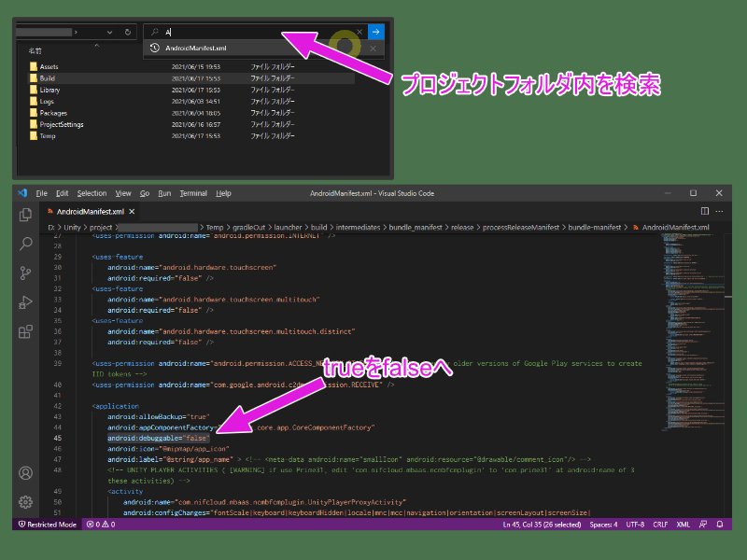Click the Build folder's 2021/06/17 15:53 date
747x560 pixels.
196,78
